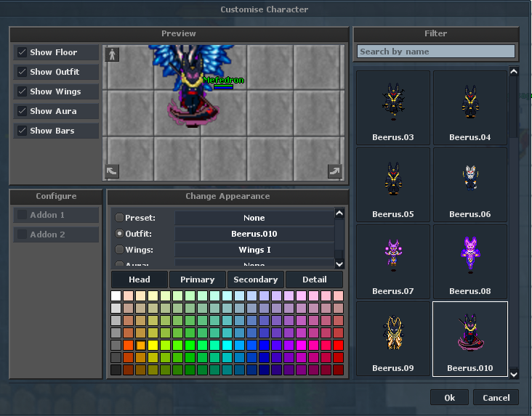The height and width of the screenshot is (416, 532).
Task: Rotate character right with bottom-right arrow
Action: coord(335,171)
